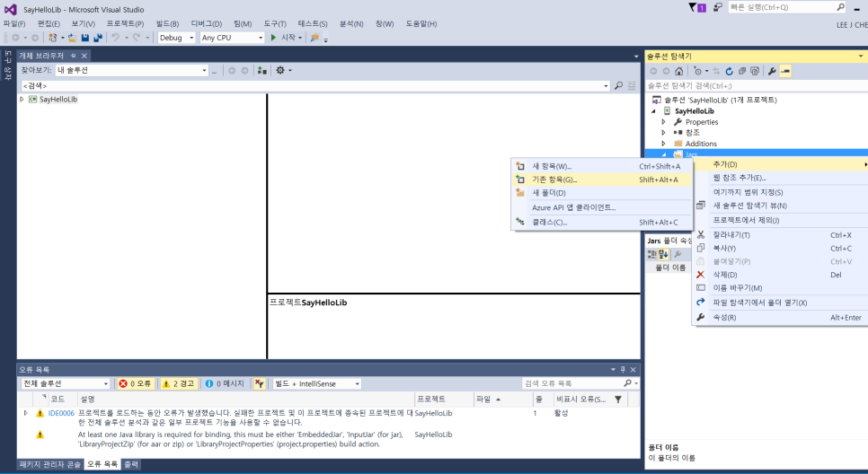This screenshot has width=868, height=474.
Task: Choose 기존 항목(G)... from the submenu
Action: (602, 180)
